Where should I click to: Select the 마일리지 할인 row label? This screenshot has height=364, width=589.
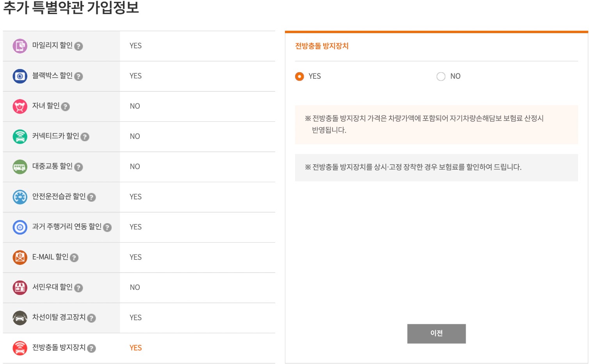(52, 45)
